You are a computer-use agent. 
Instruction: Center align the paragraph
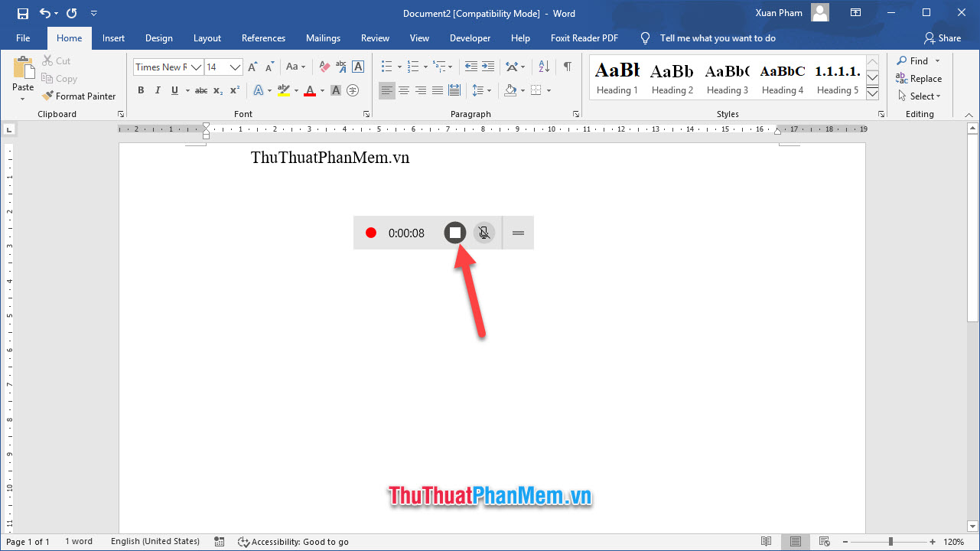[x=404, y=90]
